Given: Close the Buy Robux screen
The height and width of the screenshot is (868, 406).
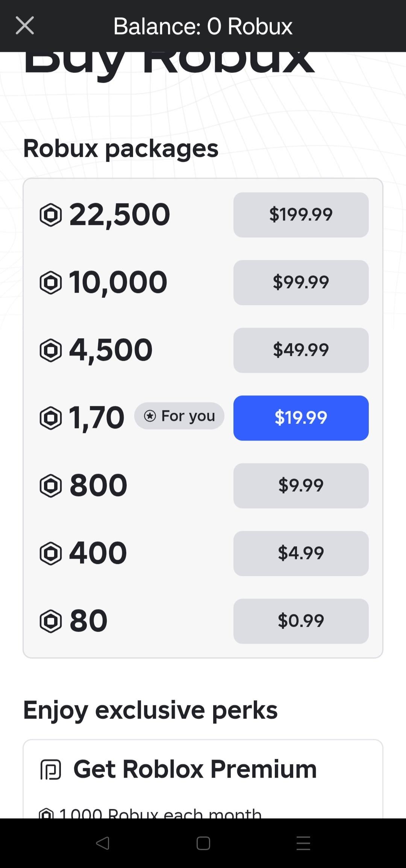Looking at the screenshot, I should tap(25, 26).
